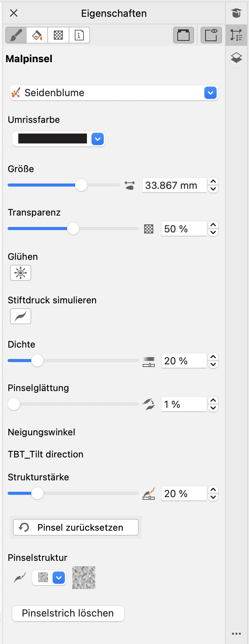249x644 pixels.
Task: Toggle the scroll mode panel view button
Action: tap(183, 35)
